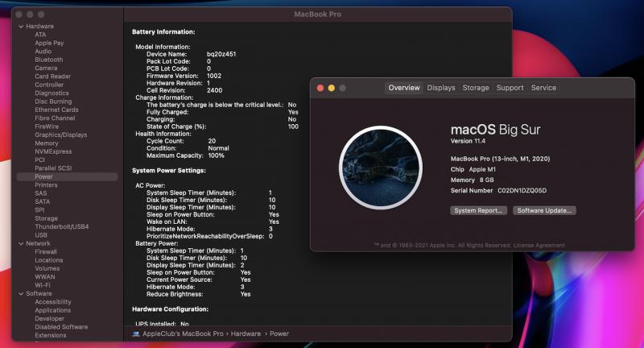Select Bluetooth in the sidebar
This screenshot has width=644, height=348.
[x=49, y=60]
